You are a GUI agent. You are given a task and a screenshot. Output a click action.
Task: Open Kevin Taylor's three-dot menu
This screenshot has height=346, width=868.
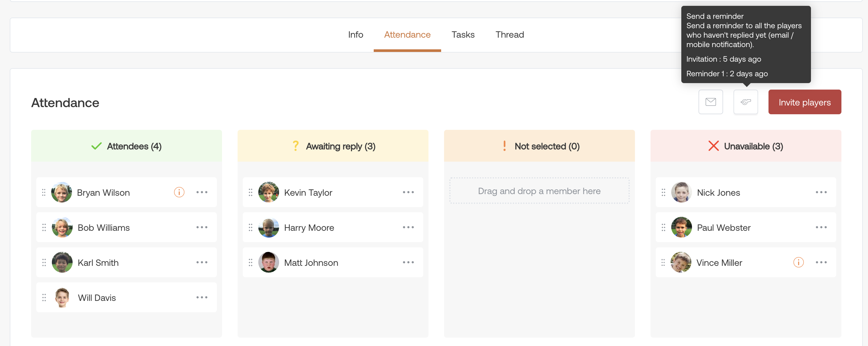coord(408,192)
